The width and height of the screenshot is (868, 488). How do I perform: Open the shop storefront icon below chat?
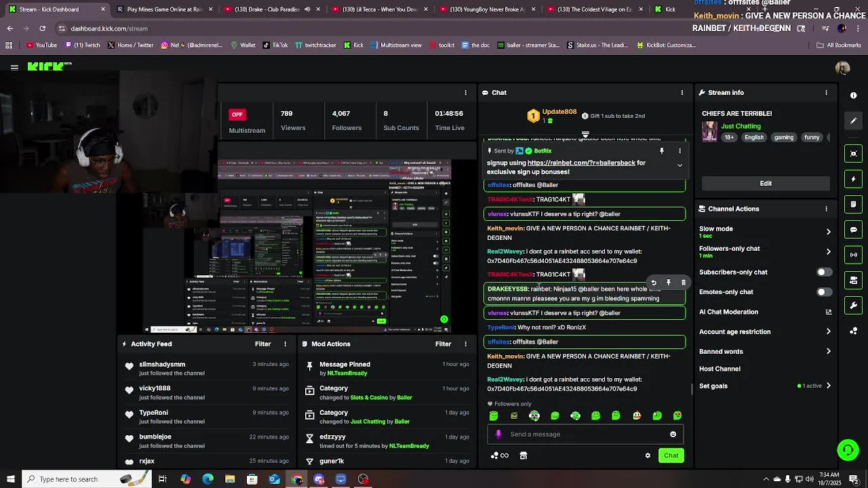pos(524,455)
